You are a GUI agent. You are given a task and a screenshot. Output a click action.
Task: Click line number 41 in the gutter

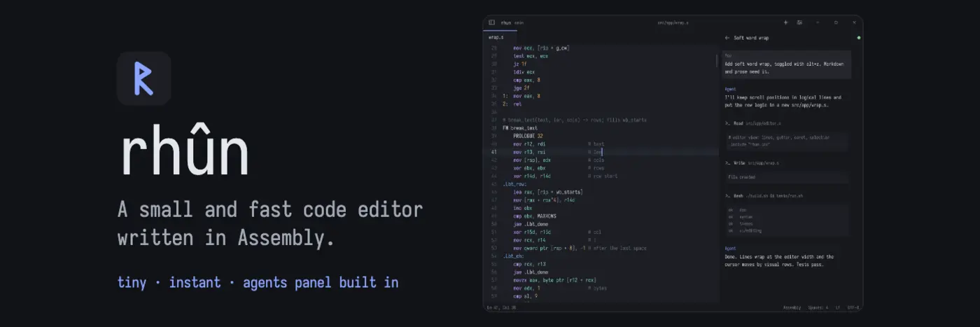click(x=494, y=152)
